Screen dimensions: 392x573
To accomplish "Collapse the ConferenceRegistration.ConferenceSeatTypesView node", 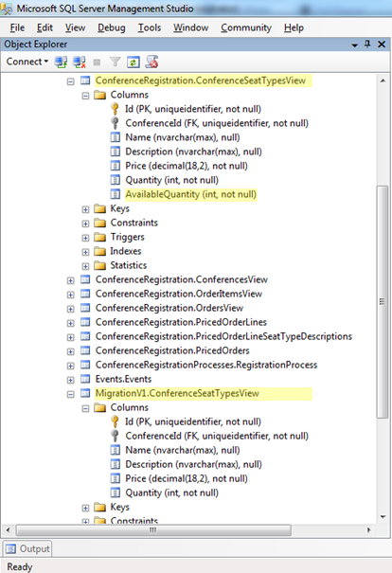I will pos(70,81).
